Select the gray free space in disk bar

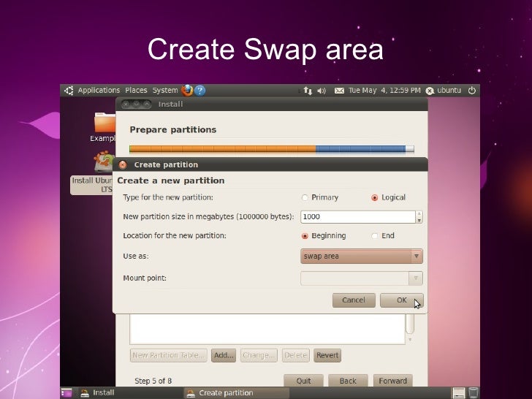410,149
